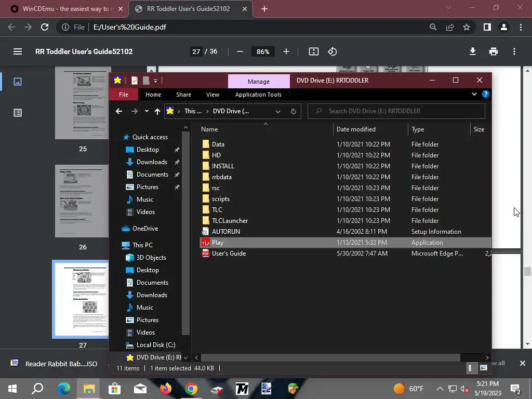Open the Chrome profile avatar
The height and width of the screenshot is (399, 532).
pos(504,27)
